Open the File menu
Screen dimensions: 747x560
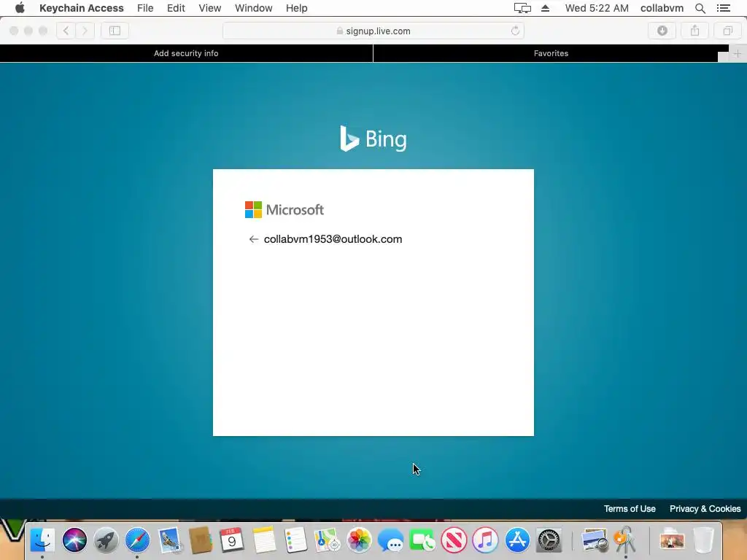[x=145, y=8]
